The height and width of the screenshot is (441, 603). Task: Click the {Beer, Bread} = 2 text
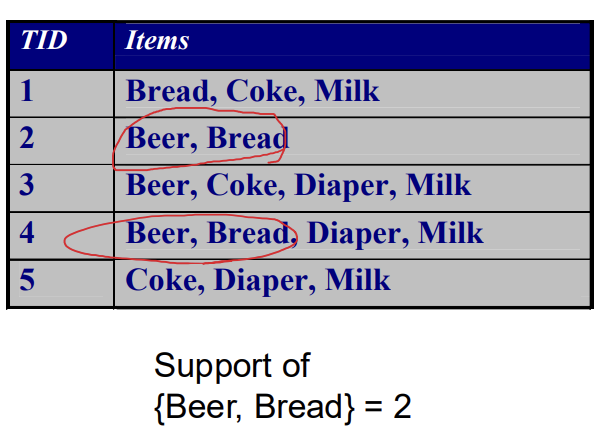[283, 407]
